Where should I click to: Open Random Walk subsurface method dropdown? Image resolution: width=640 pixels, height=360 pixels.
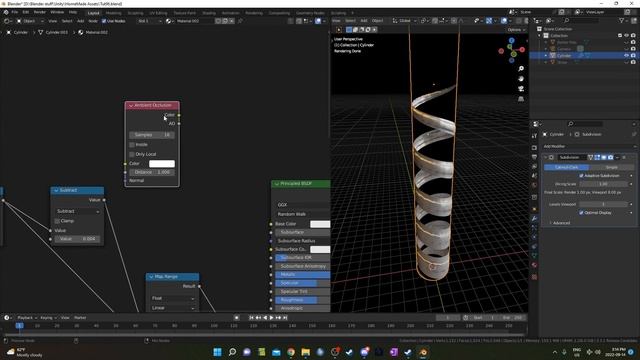pyautogui.click(x=302, y=214)
